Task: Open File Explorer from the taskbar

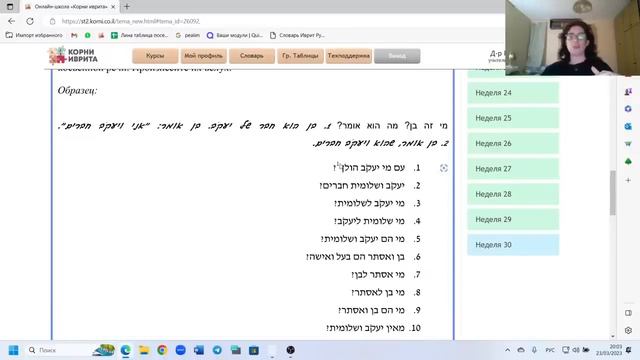Action: pyautogui.click(x=144, y=350)
